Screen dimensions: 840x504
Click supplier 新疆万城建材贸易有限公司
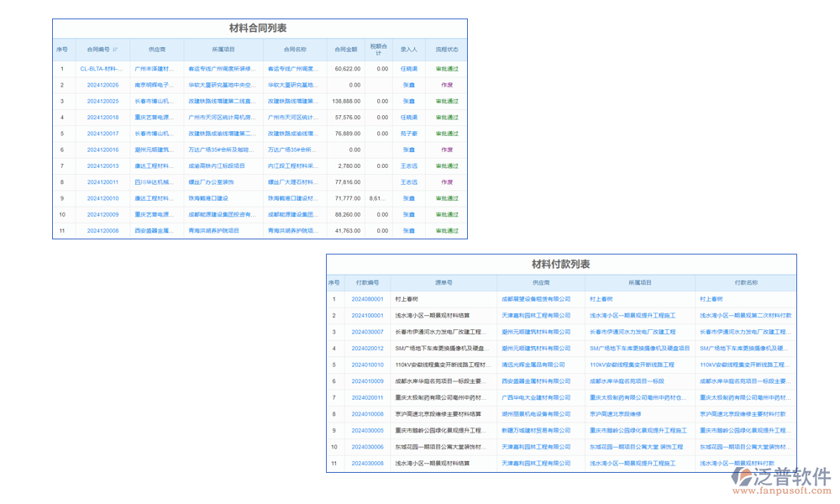pos(541,430)
